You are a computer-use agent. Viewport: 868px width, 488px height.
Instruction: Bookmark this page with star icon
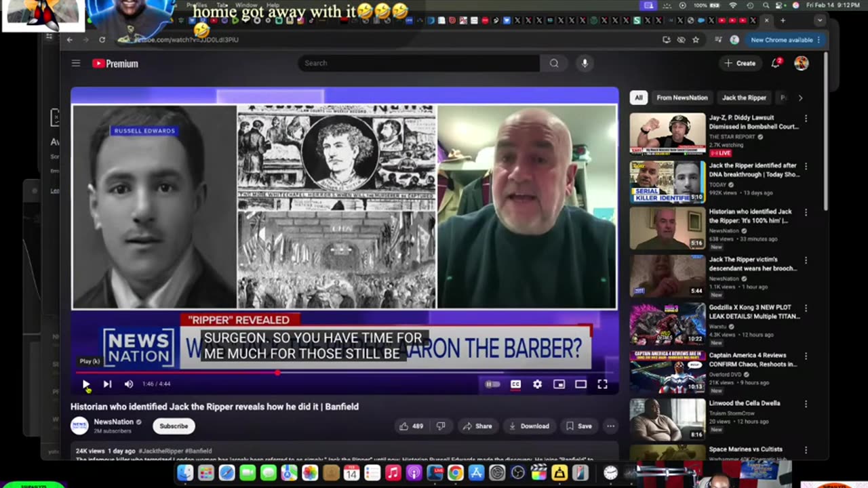click(696, 40)
